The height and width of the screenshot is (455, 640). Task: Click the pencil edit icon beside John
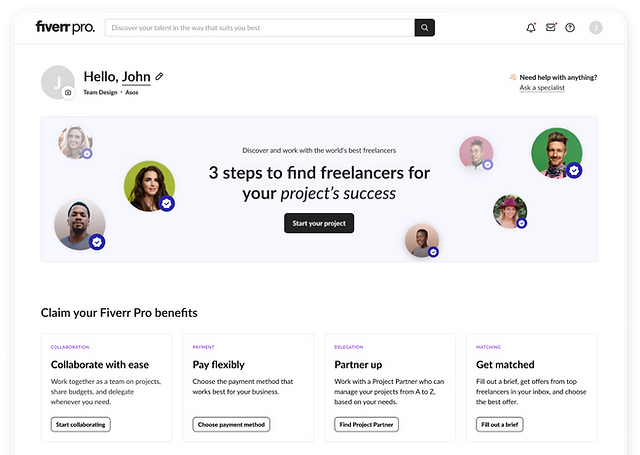click(159, 76)
